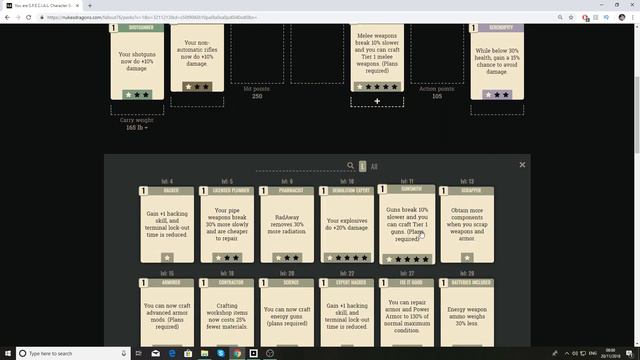
Task: Pick the Licensed Plumber perk card
Action: pyautogui.click(x=227, y=224)
